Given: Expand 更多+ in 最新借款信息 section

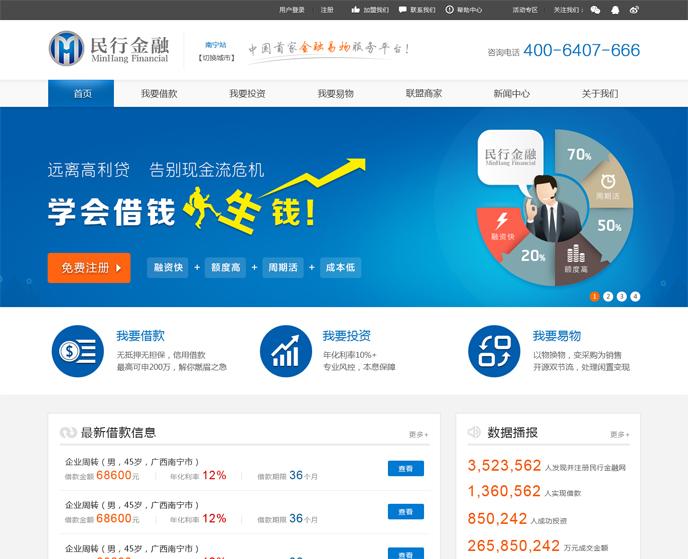Looking at the screenshot, I should click(418, 434).
